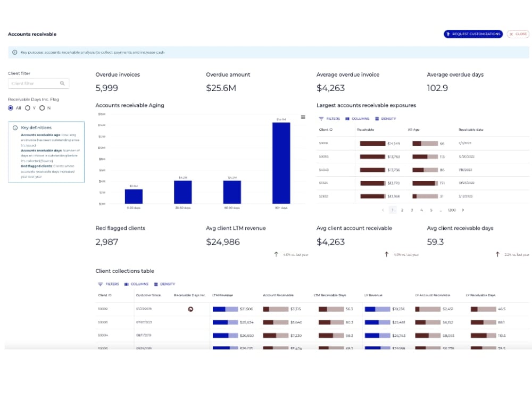This screenshot has width=532, height=399.
Task: Click the Density icon on the exposures table
Action: [377, 119]
